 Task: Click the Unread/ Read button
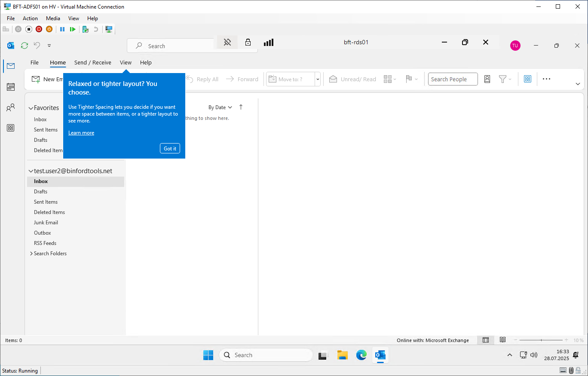[352, 79]
